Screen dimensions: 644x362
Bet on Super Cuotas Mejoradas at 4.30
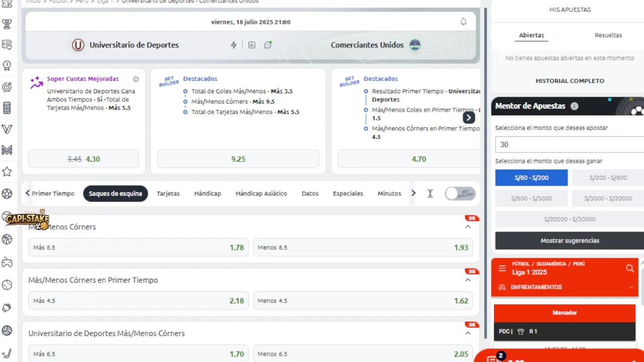84,159
